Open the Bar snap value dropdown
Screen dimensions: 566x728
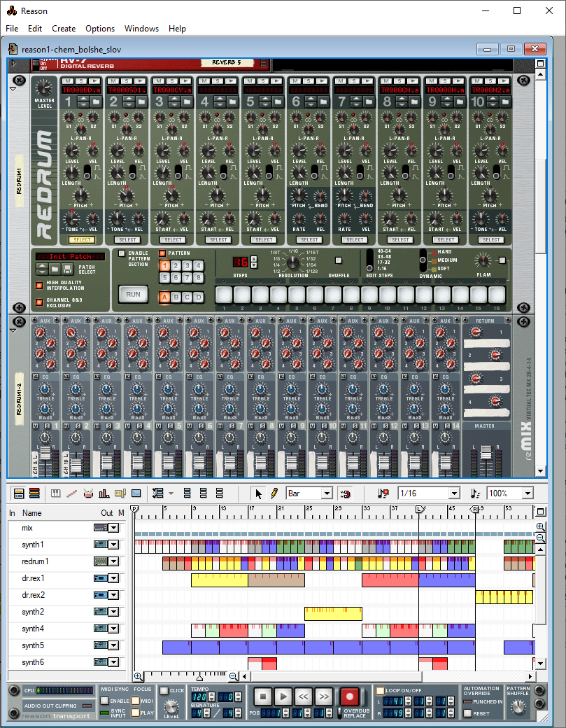tap(326, 493)
